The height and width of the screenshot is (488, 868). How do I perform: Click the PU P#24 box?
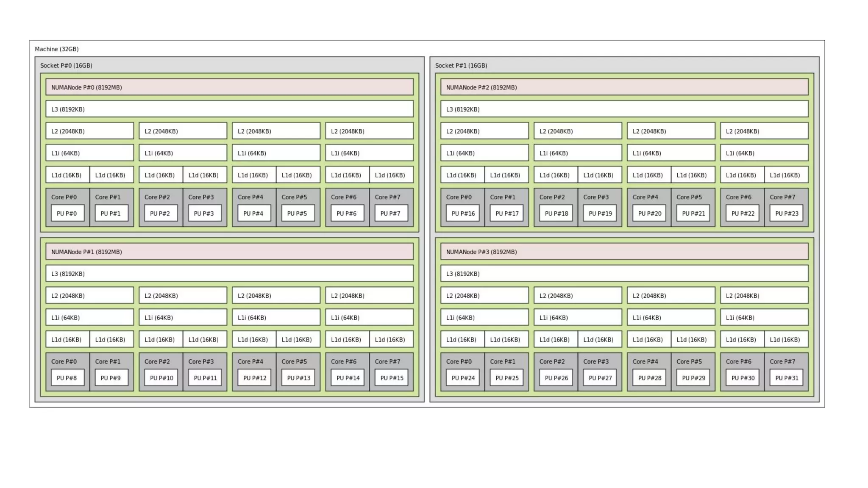(x=463, y=377)
